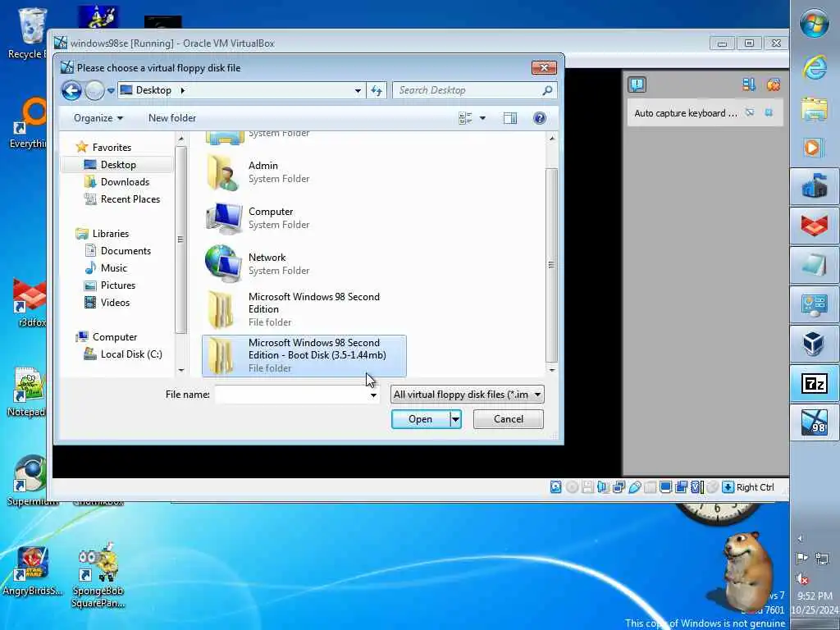840x630 pixels.
Task: Open the virtual floppy file type filter
Action: (x=467, y=395)
